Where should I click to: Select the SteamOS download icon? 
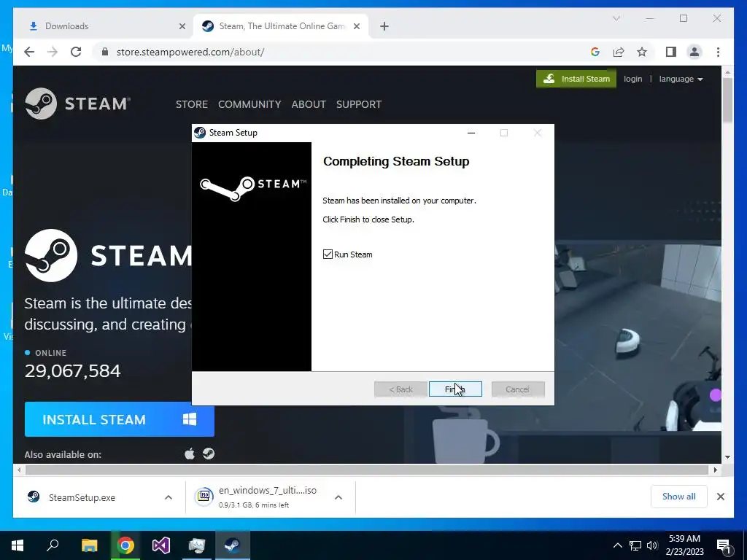point(208,454)
